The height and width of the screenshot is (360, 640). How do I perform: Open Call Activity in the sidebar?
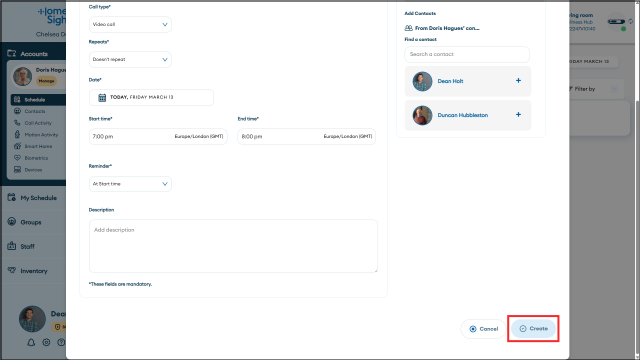pyautogui.click(x=38, y=123)
